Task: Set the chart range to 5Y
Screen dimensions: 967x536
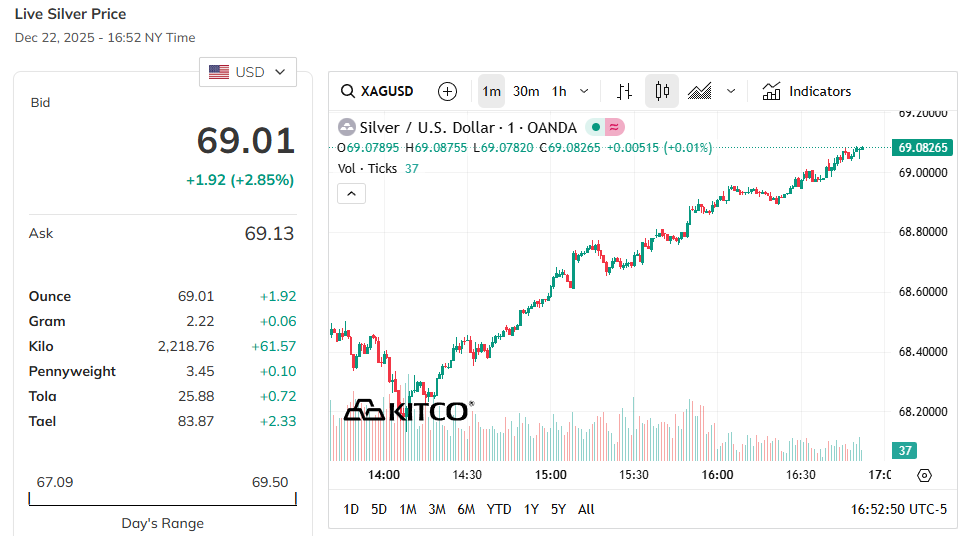Action: (x=558, y=509)
